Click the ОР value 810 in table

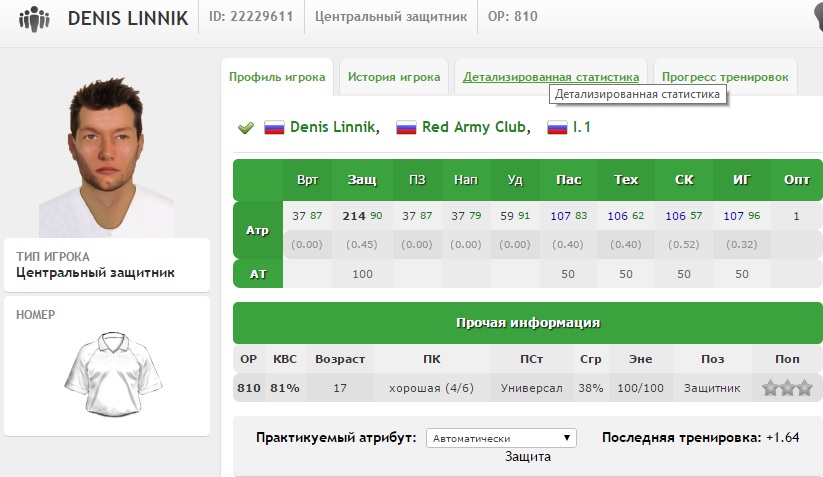coord(249,388)
